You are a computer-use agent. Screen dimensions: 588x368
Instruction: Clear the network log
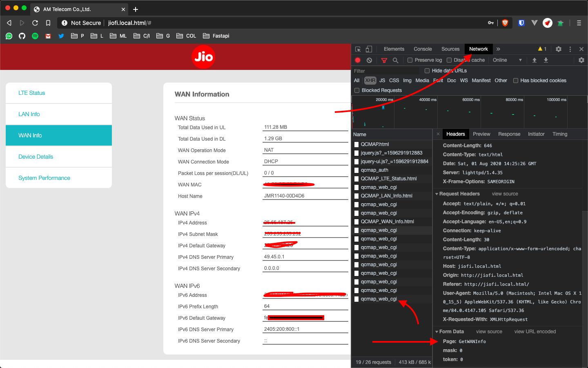coord(369,60)
